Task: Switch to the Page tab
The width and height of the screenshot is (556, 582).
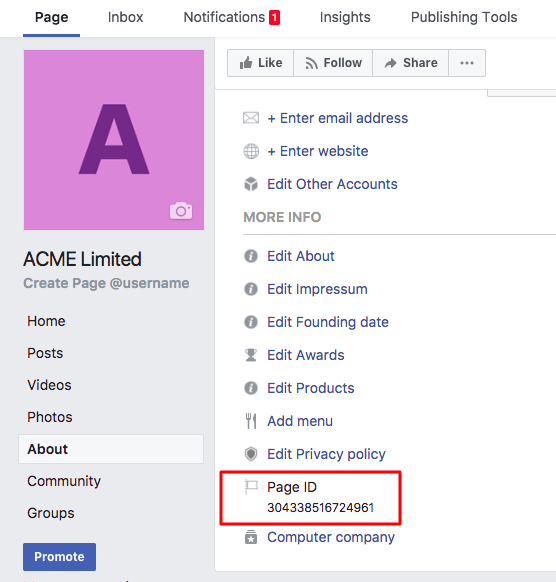Action: pos(52,17)
